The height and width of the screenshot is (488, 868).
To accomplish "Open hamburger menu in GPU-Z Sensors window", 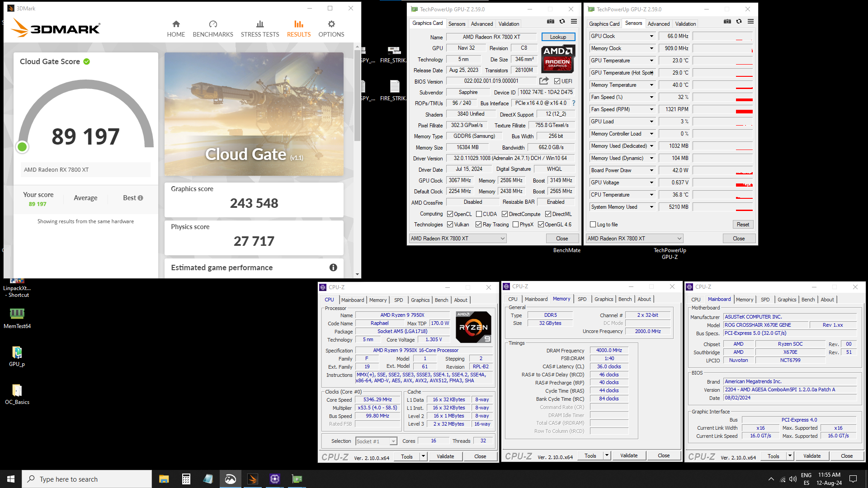I will click(x=750, y=21).
